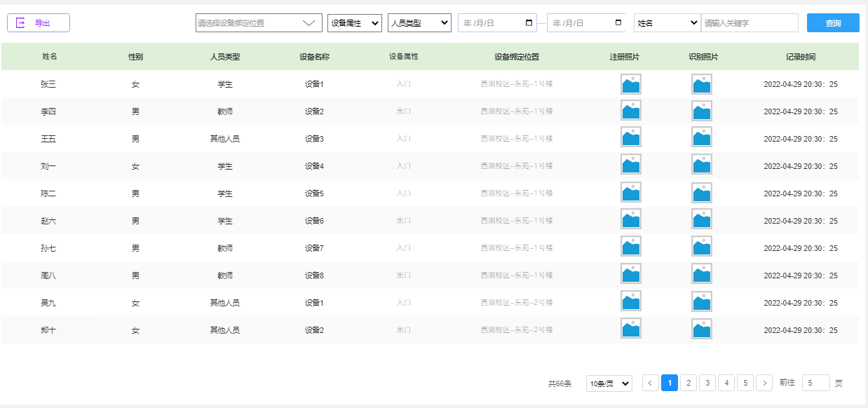Screen dimensions: 868x408
Task: Click device cell 设备5
Action: click(x=314, y=193)
